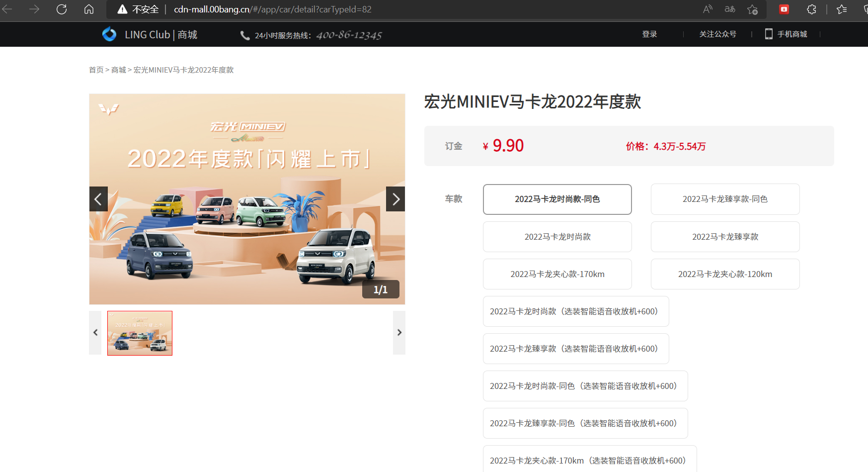
Task: Click the browser forward arrow
Action: (x=34, y=9)
